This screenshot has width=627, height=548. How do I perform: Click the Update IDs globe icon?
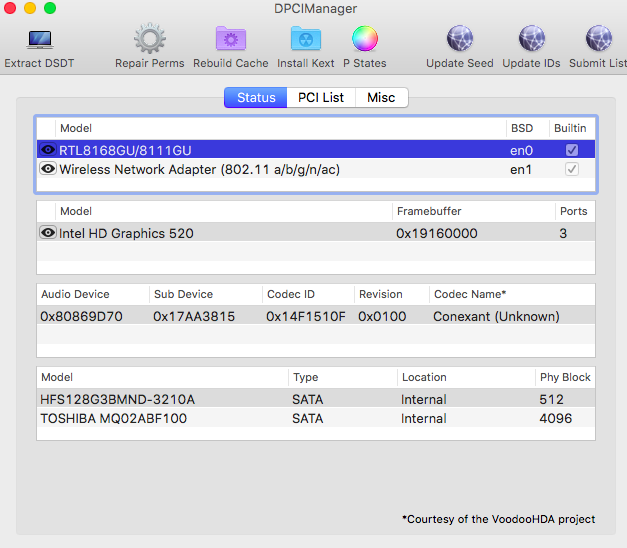pos(531,38)
